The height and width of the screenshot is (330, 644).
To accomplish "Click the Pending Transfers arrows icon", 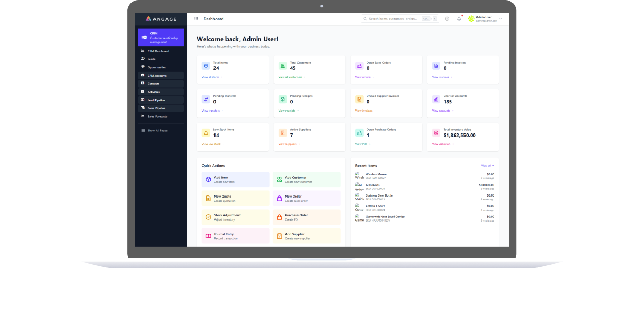I will (x=206, y=99).
